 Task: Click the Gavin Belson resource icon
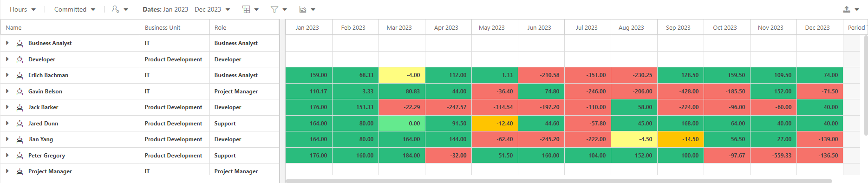click(20, 91)
